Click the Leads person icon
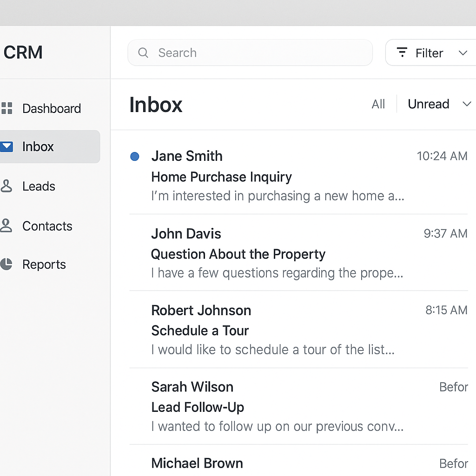 click(7, 186)
